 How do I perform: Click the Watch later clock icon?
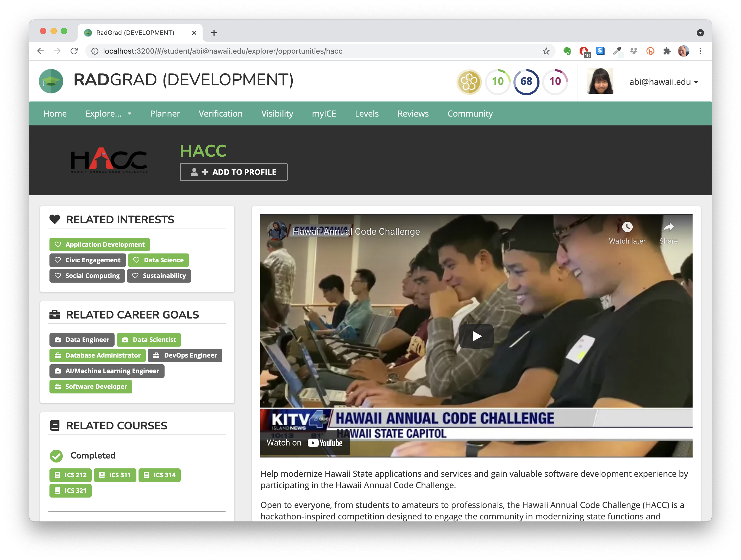point(627,227)
